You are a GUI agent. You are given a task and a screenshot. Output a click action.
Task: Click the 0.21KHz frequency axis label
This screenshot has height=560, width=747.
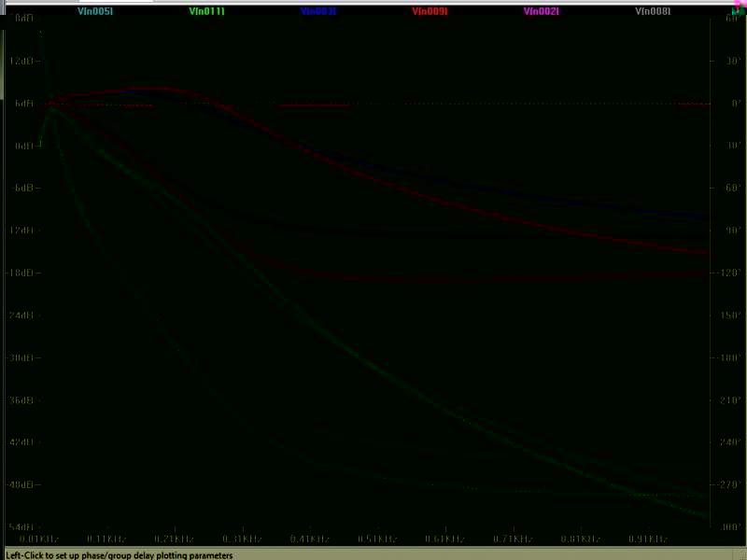[x=175, y=539]
